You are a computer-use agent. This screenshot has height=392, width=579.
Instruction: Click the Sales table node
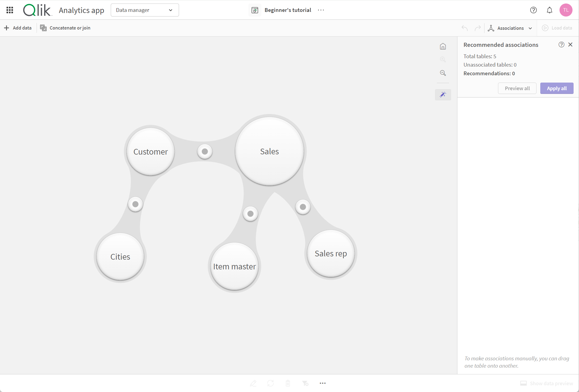[268, 151]
